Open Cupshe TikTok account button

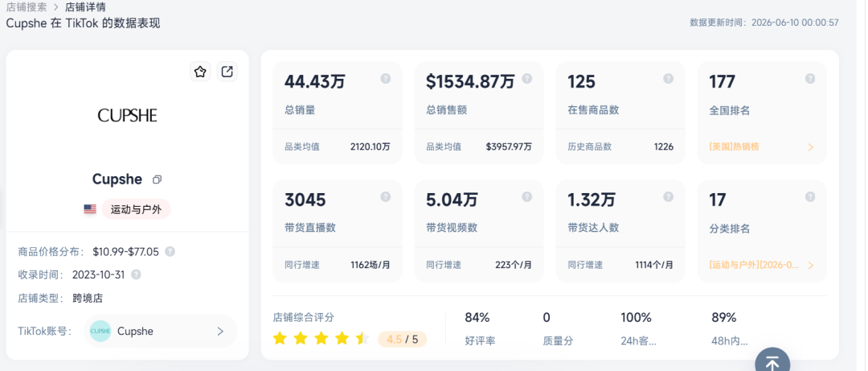(x=160, y=331)
